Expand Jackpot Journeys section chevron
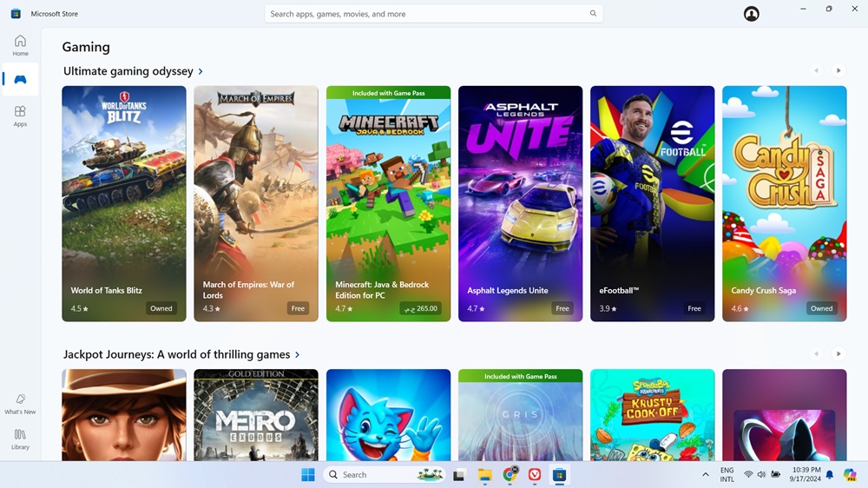 [297, 354]
